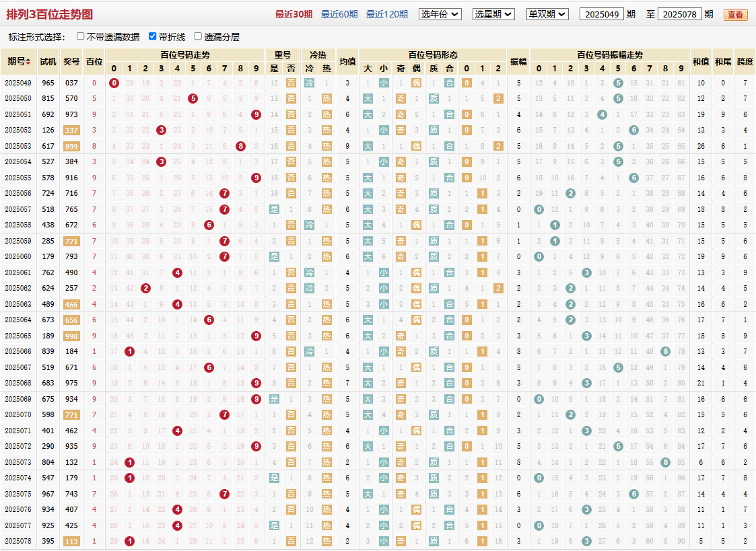Viewport: 756px width, 551px height.
Task: Click teal amplitude ball 8 in row 2025066
Action: 665,352
